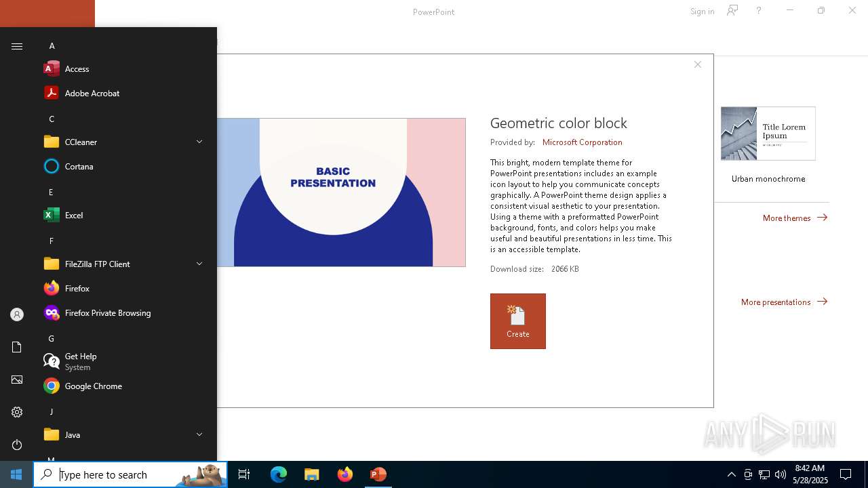
Task: Open the More presentations link
Action: (784, 302)
